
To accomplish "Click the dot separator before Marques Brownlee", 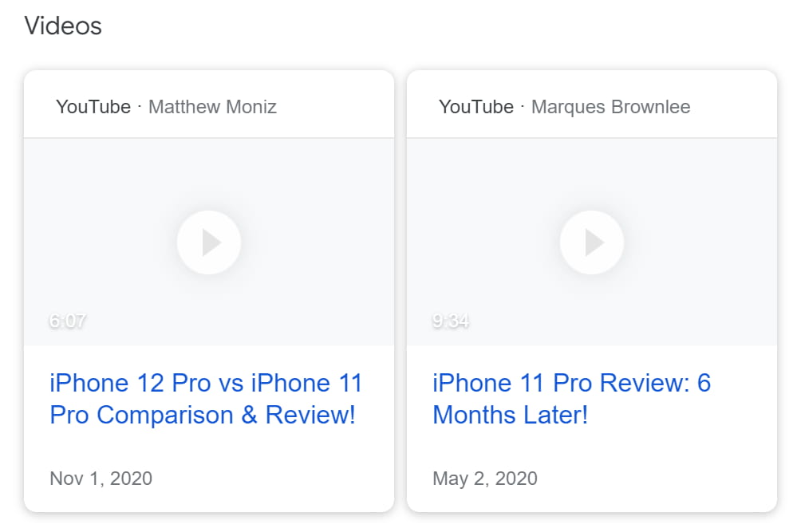I will point(523,107).
